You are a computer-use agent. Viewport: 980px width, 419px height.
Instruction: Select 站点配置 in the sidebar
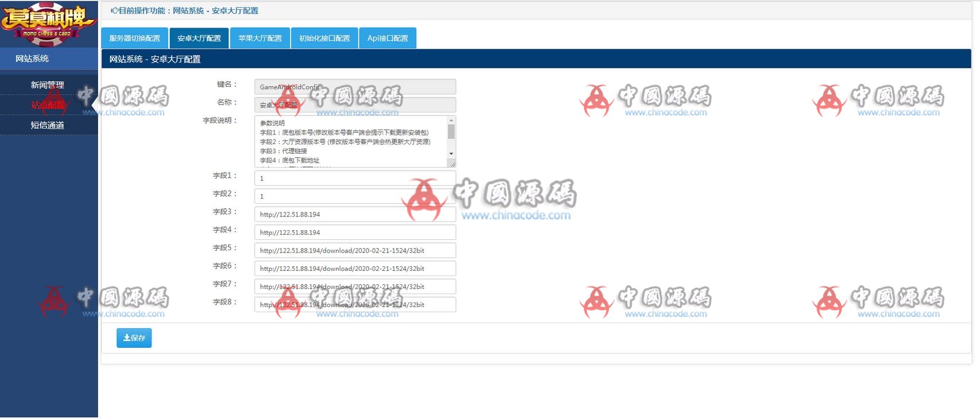tap(48, 105)
